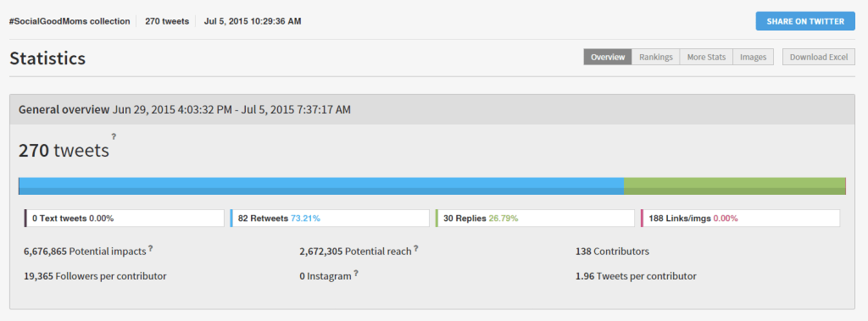Viewport: 868px width, 321px height.
Task: Click the 2,672,305 Potential reach value
Action: [x=355, y=252]
